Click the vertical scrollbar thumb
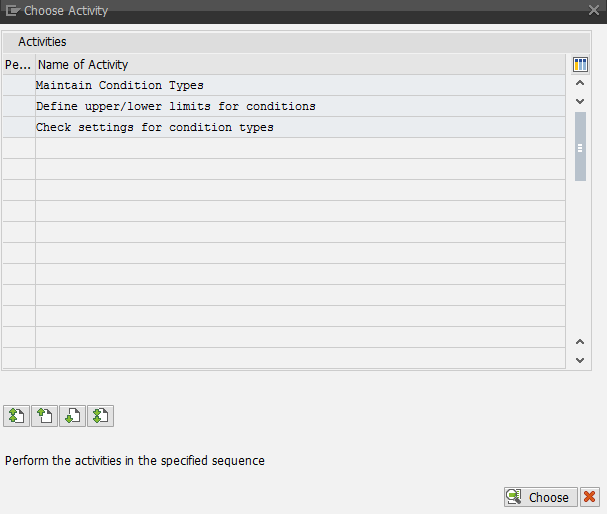This screenshot has width=607, height=514. pos(580,147)
